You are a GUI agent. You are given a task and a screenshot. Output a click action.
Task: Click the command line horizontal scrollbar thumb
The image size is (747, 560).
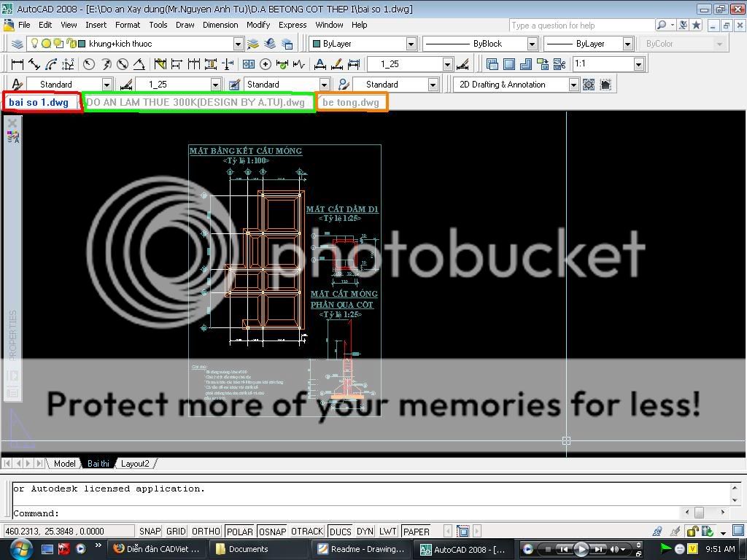(x=699, y=513)
